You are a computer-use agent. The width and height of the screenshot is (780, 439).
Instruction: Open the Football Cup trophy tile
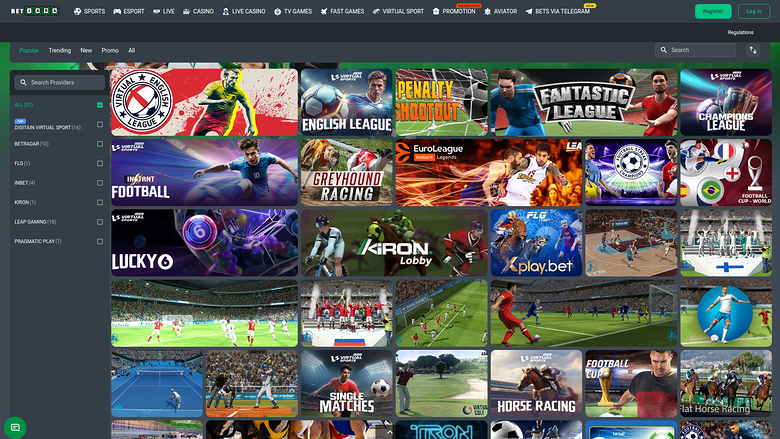point(631,383)
